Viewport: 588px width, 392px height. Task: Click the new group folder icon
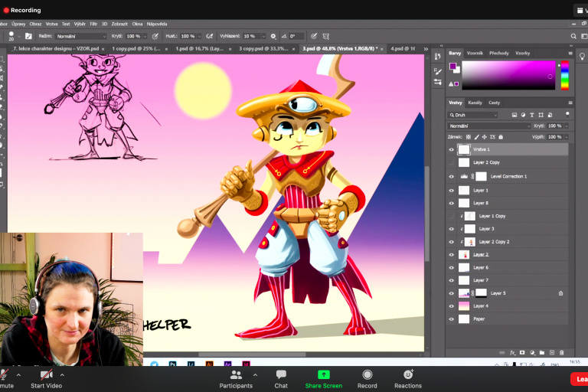point(543,352)
